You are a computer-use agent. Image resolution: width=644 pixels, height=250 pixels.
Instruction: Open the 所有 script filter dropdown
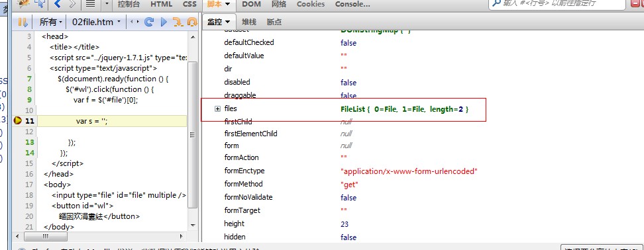50,22
